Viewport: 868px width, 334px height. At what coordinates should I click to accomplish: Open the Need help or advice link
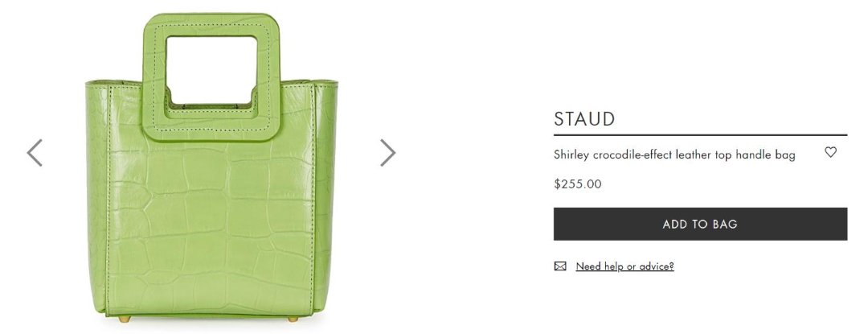[x=624, y=266]
